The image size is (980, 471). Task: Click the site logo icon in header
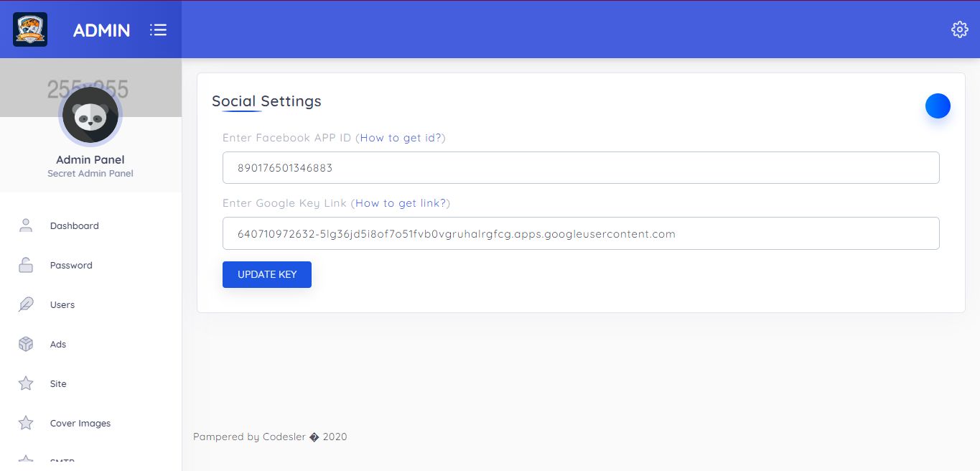pyautogui.click(x=30, y=29)
